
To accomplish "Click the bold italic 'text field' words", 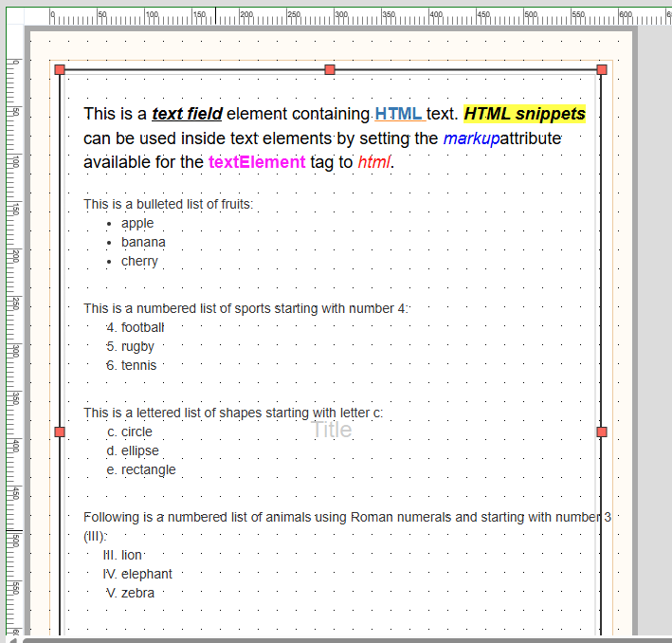I will 187,114.
